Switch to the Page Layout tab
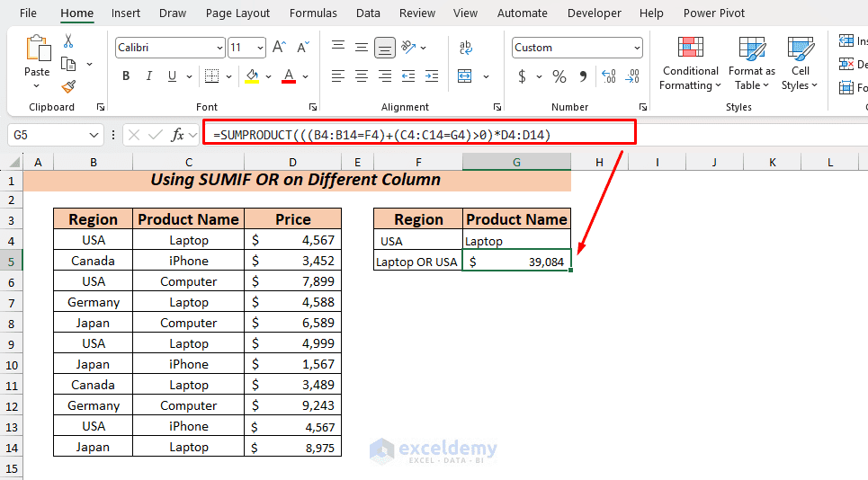The image size is (868, 480). coord(237,13)
